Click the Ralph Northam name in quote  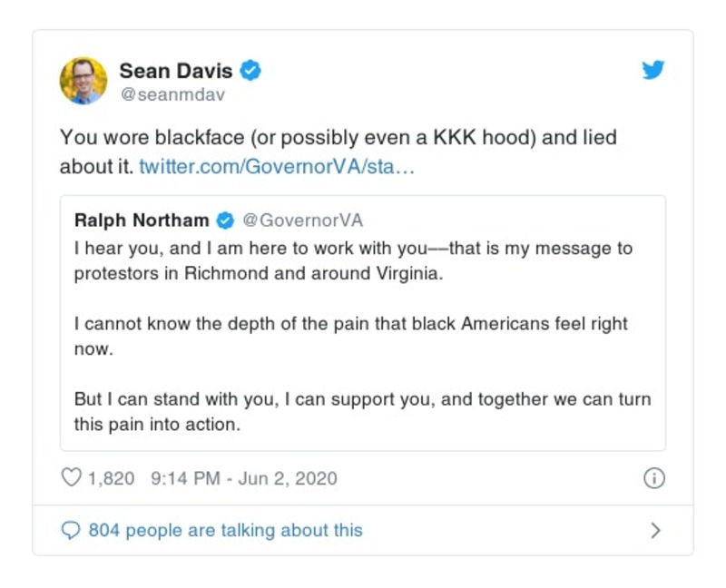pyautogui.click(x=142, y=220)
